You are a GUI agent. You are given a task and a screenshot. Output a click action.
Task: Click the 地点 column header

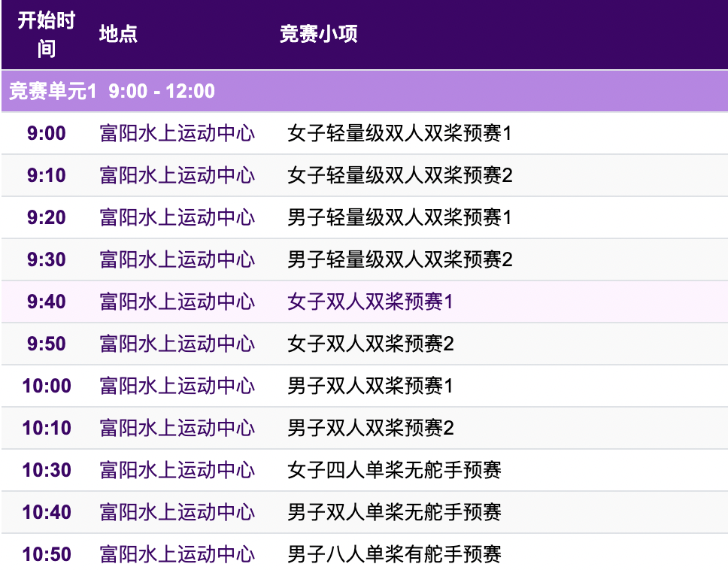pos(115,33)
